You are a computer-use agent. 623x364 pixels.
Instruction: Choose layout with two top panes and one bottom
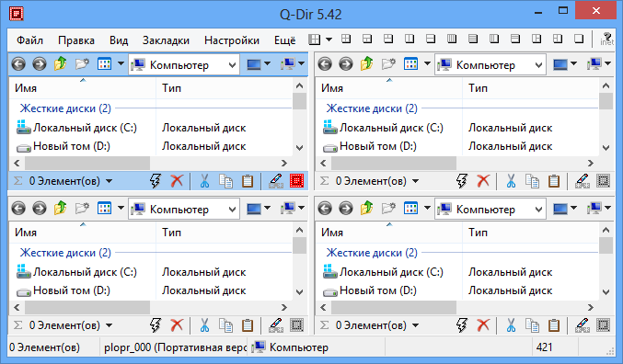point(388,39)
